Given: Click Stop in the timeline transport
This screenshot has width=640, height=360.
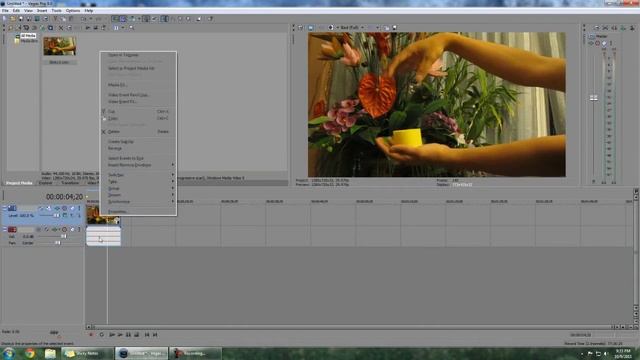Looking at the screenshot, I should pos(137,335).
